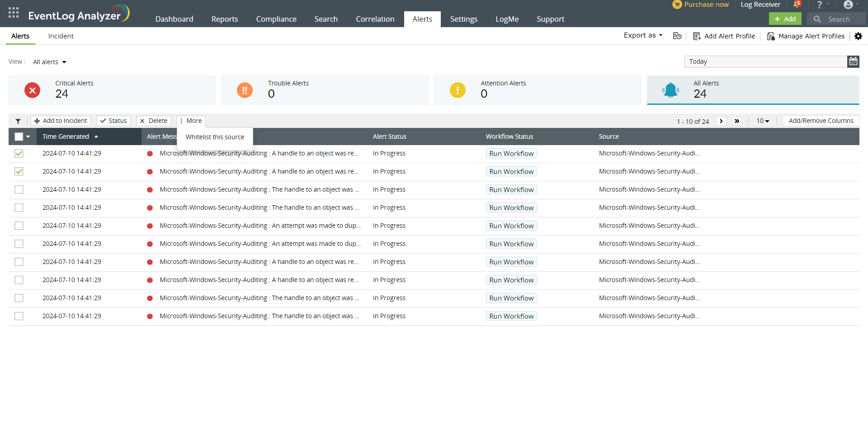Choose Whitelist this source menu option
The width and height of the screenshot is (868, 433).
[215, 137]
